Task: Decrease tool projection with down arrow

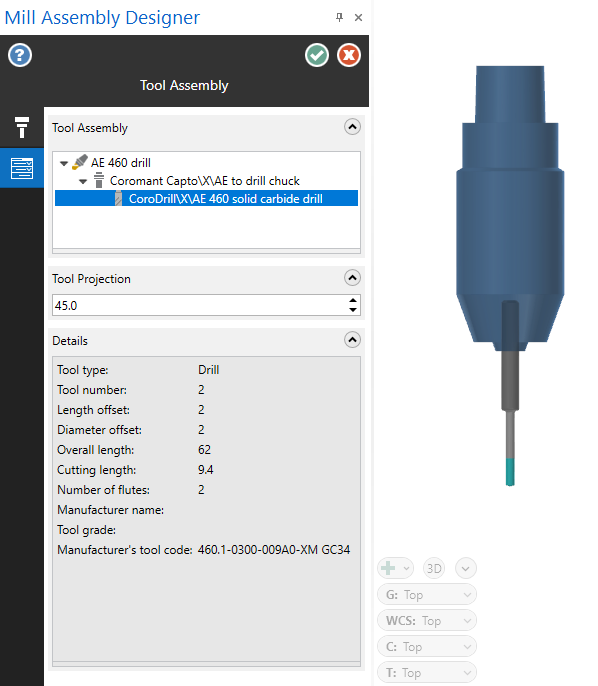Action: tap(353, 310)
